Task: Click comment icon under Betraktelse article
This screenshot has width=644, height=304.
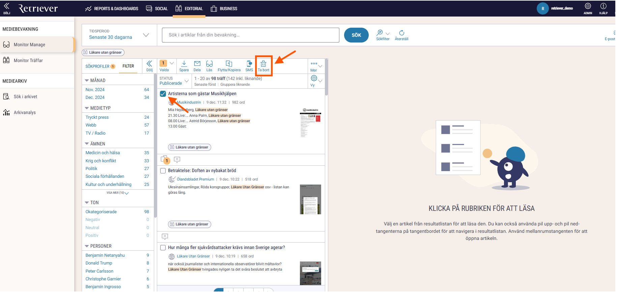Action: [165, 237]
